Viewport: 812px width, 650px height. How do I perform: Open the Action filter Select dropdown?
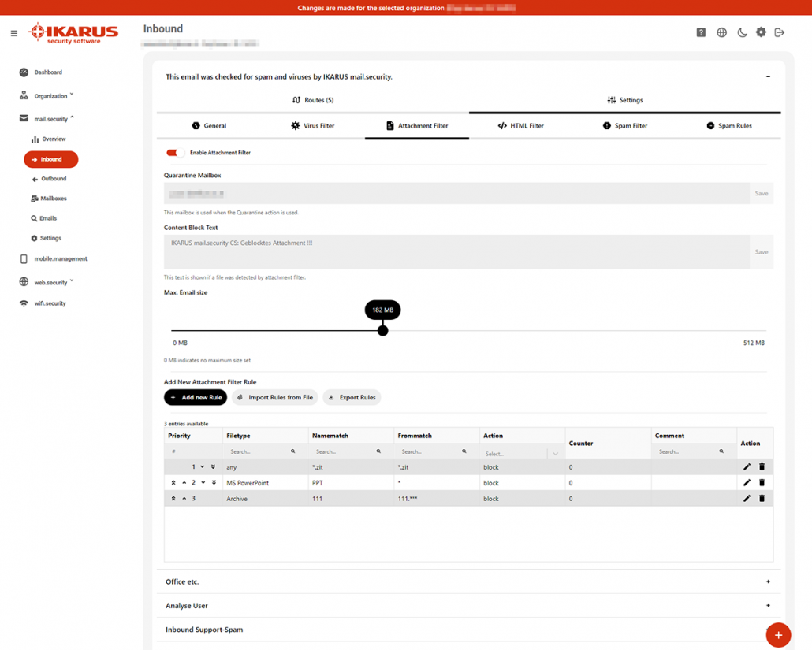[522, 453]
